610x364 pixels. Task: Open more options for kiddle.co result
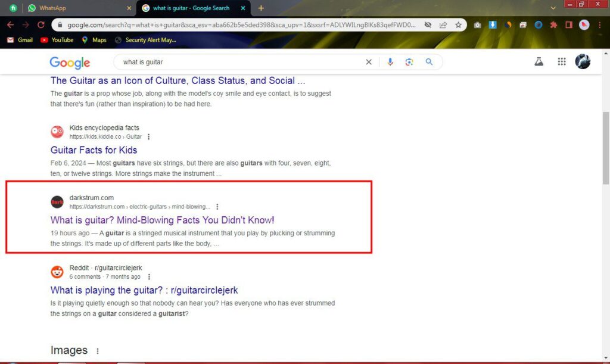(x=148, y=137)
